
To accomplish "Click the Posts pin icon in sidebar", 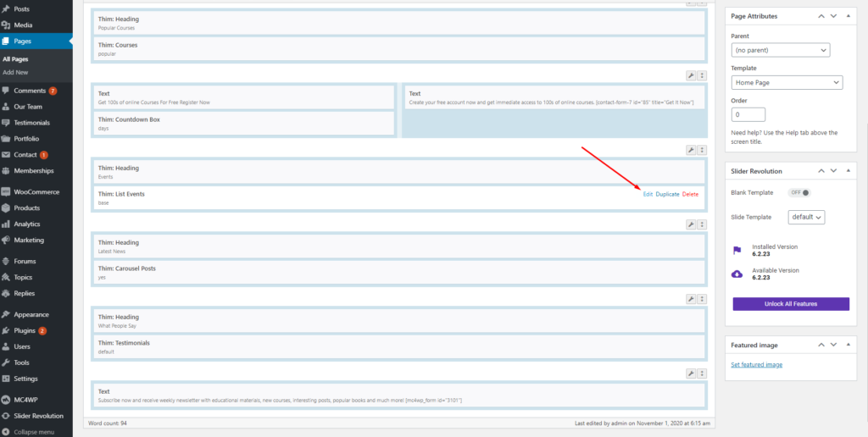I will click(6, 8).
